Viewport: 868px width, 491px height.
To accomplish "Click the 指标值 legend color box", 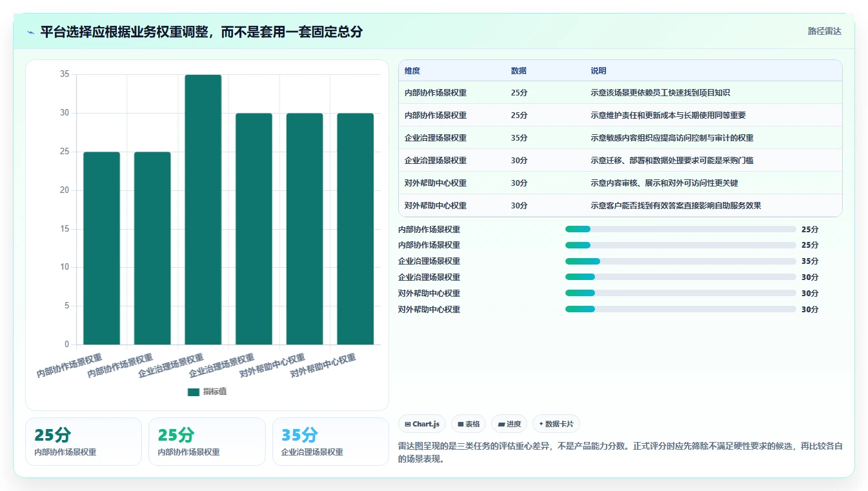I will point(194,392).
